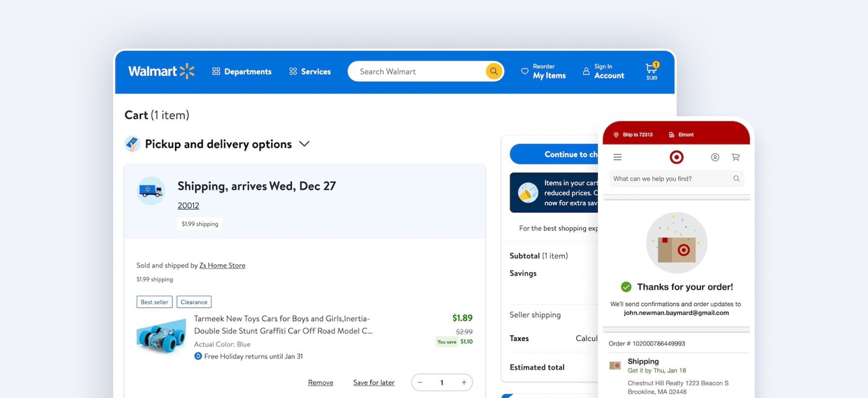
Task: Open the Target cart icon
Action: (x=736, y=157)
